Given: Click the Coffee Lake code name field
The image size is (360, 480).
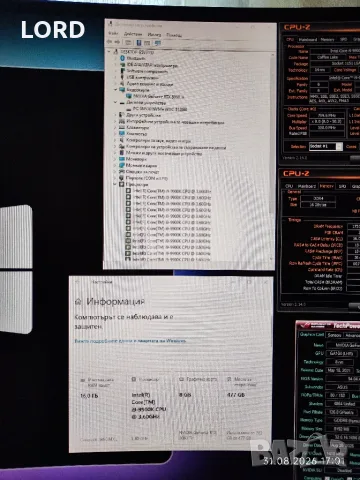Looking at the screenshot, I should coord(327,57).
